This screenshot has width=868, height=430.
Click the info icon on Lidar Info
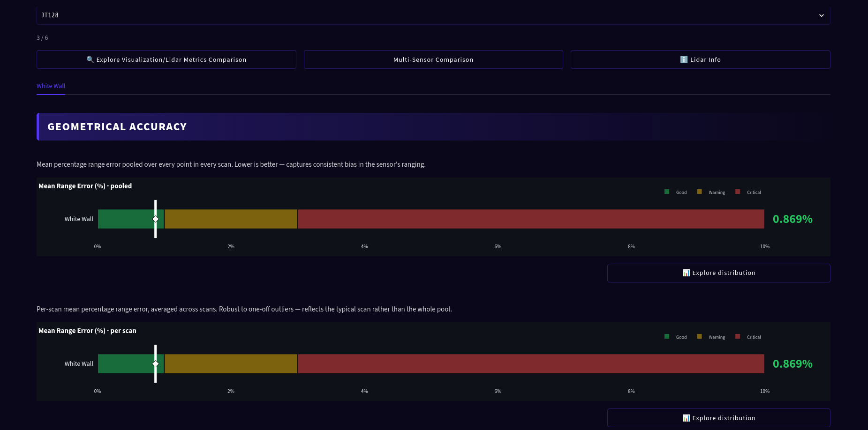pyautogui.click(x=684, y=59)
